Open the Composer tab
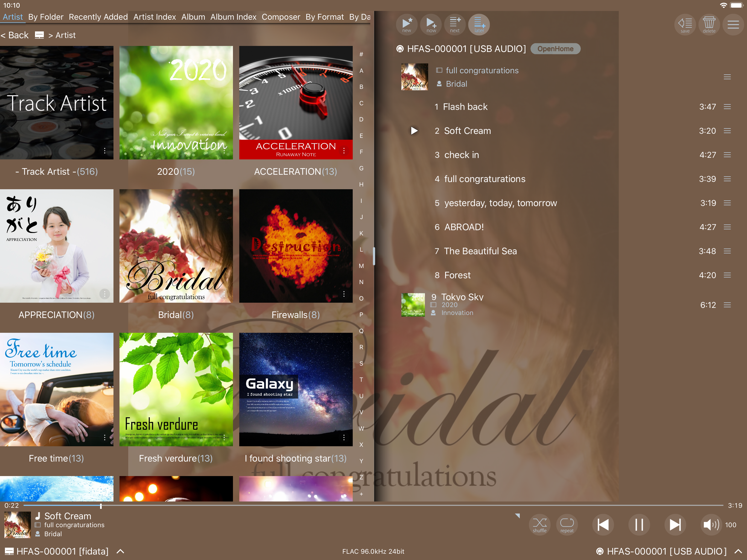Screen dimensions: 747x560 (x=281, y=17)
